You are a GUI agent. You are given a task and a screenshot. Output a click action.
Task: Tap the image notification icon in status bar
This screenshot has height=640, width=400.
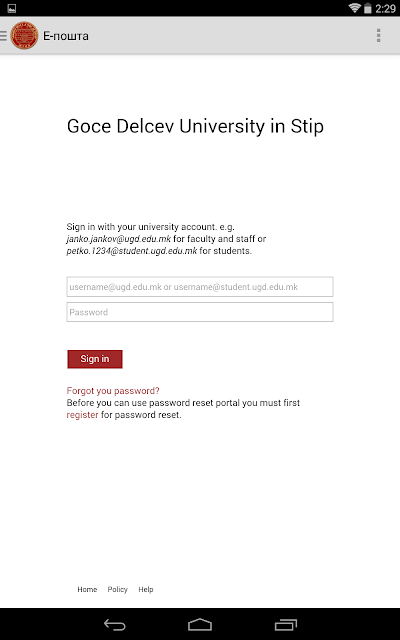coord(11,8)
